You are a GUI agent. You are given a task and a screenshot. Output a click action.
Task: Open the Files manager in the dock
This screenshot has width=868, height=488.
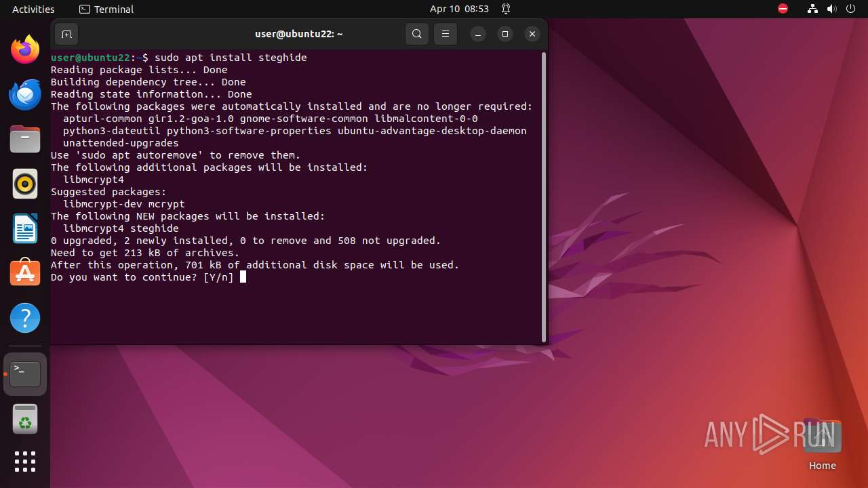(x=25, y=139)
